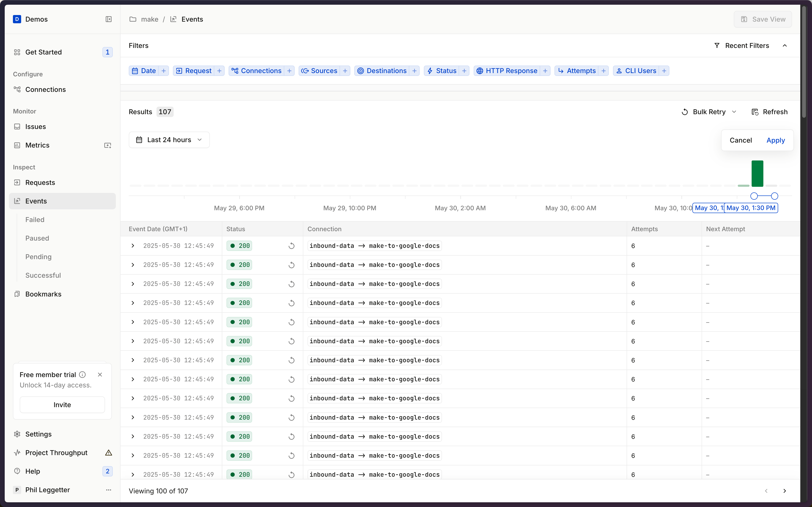
Task: Open Bookmarks from the sidebar
Action: coord(43,294)
